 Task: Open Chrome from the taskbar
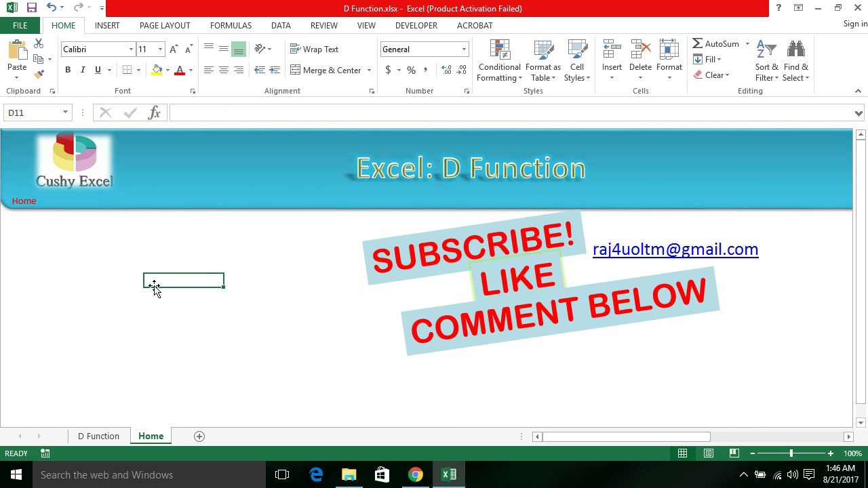415,474
